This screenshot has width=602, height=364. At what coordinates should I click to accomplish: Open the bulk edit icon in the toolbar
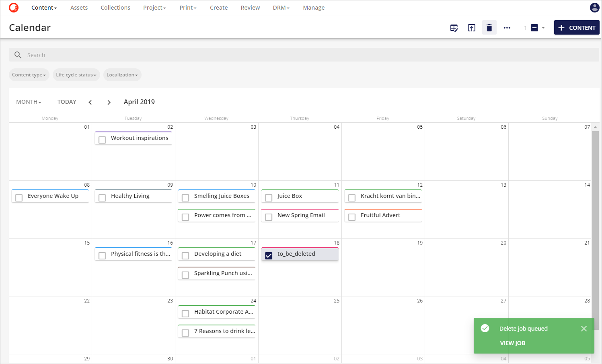click(454, 27)
